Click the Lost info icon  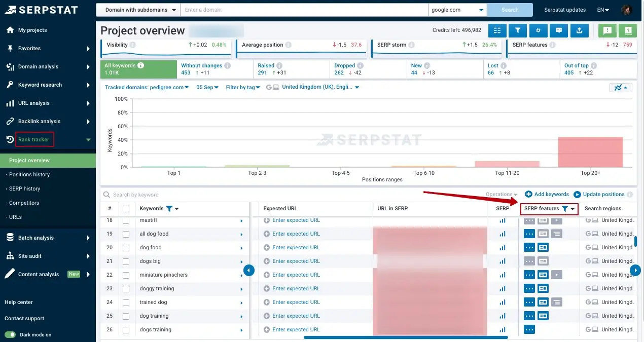(504, 66)
